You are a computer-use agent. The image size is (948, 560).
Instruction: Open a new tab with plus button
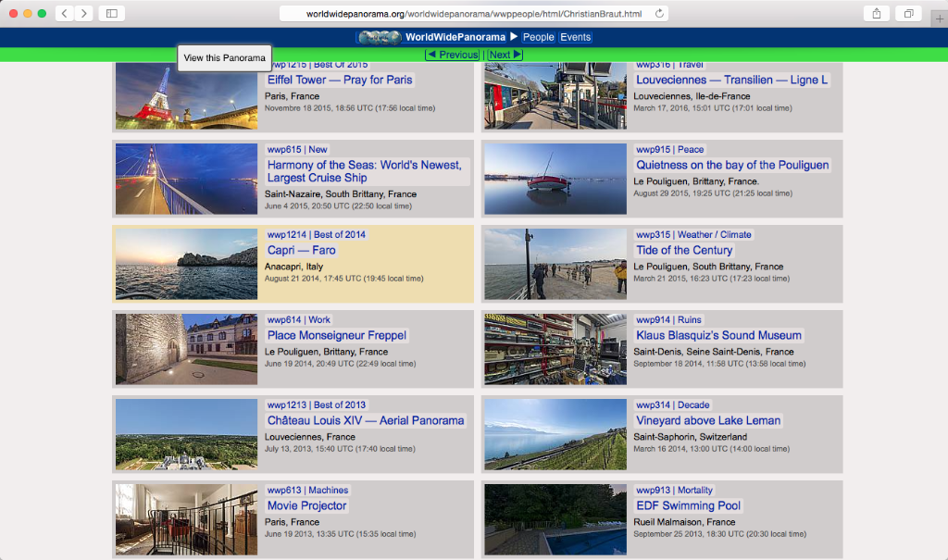[940, 19]
